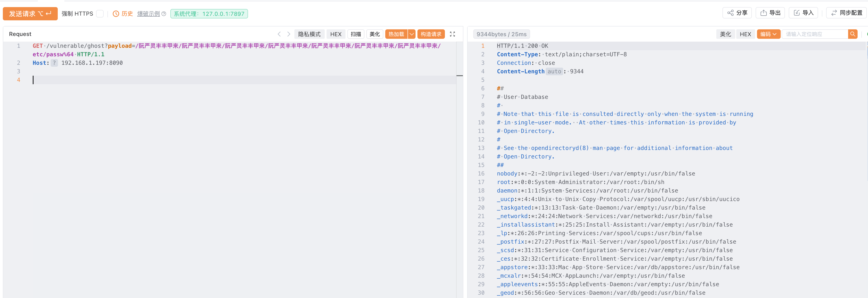Click the 扫描 scan option
Viewport: 868px width, 298px height.
(355, 34)
